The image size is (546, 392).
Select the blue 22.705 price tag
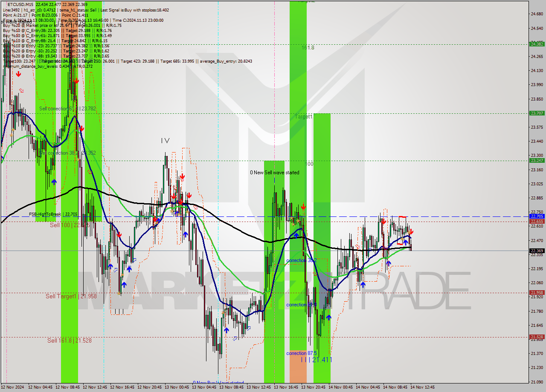(537, 216)
